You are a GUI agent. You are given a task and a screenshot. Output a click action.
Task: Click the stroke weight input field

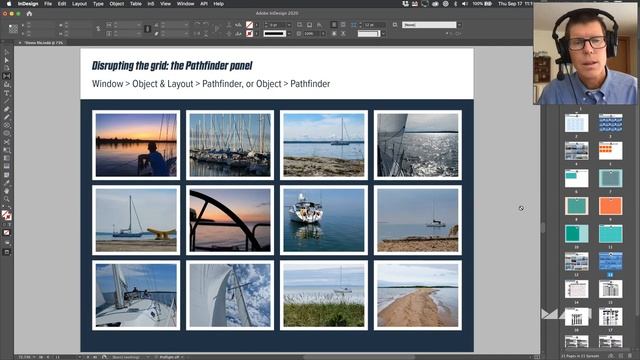point(276,25)
